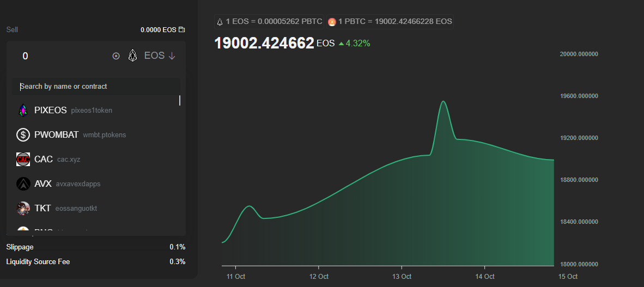
Task: Select TKT token from the list
Action: (96, 208)
